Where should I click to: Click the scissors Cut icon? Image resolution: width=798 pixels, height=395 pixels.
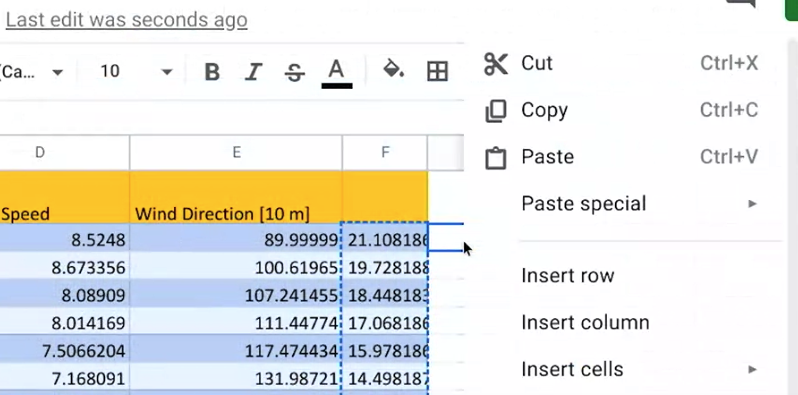click(495, 64)
